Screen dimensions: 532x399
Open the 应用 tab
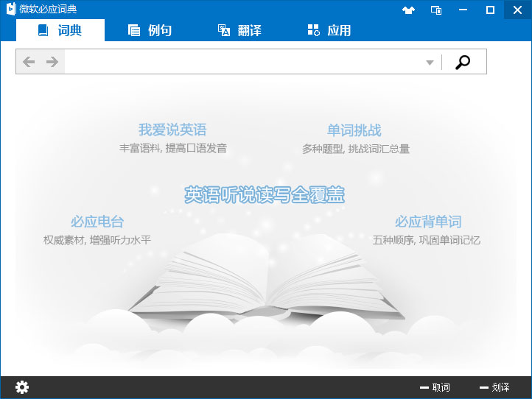pyautogui.click(x=329, y=30)
